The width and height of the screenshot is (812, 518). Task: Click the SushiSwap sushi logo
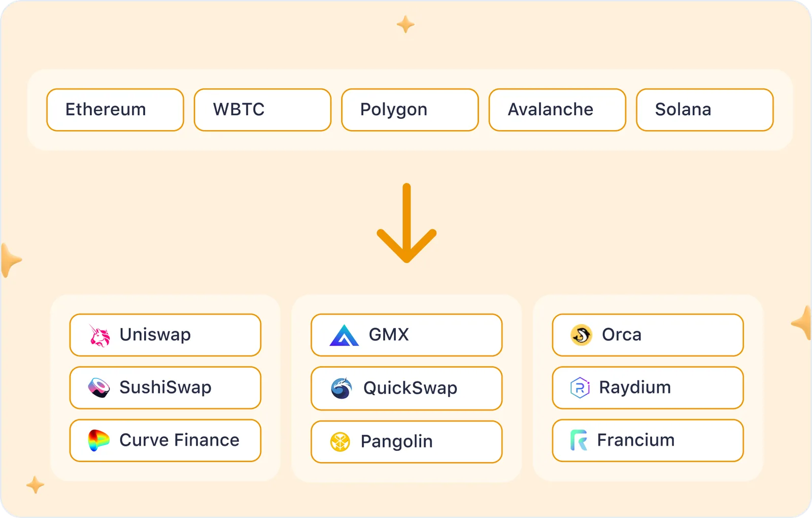tap(99, 387)
